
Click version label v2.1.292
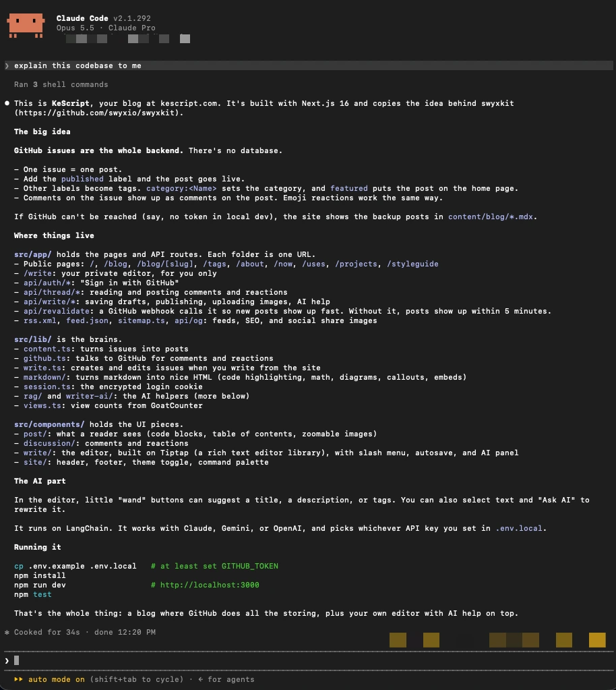tap(132, 18)
